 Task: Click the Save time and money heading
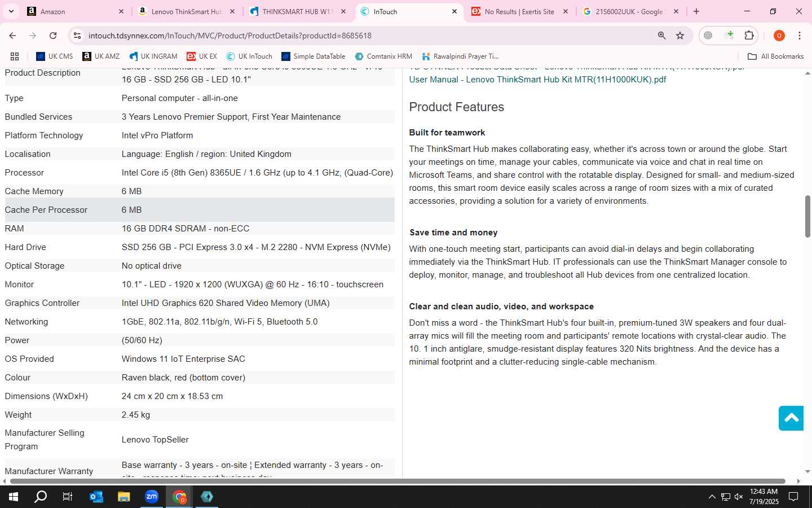(x=453, y=233)
